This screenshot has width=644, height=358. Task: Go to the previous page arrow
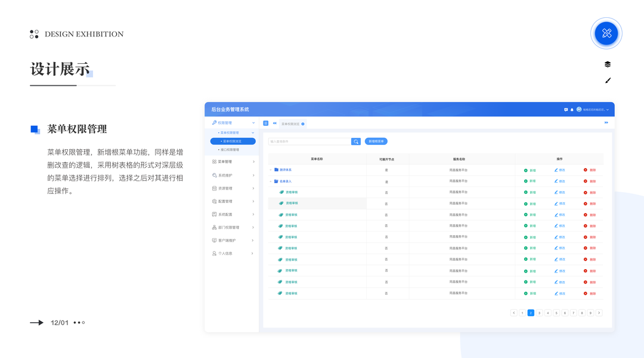tap(514, 313)
